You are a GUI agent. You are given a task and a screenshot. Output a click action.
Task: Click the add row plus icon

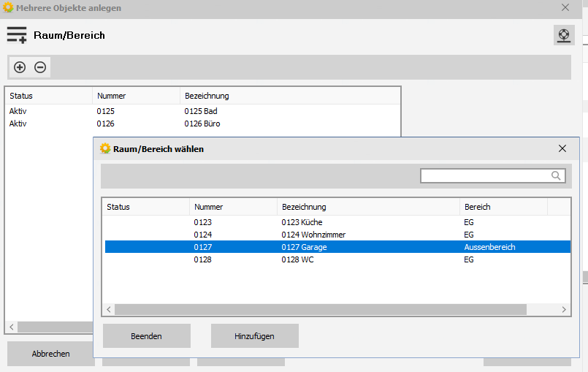20,67
